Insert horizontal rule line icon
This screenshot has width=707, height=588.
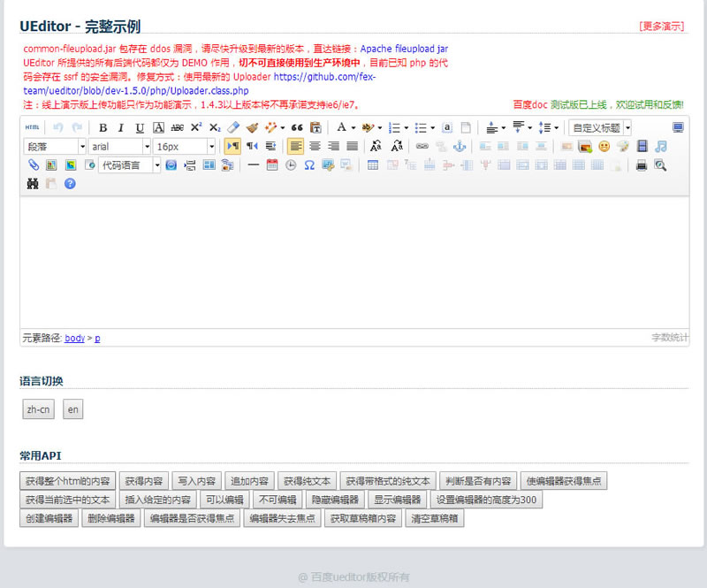[x=254, y=164]
